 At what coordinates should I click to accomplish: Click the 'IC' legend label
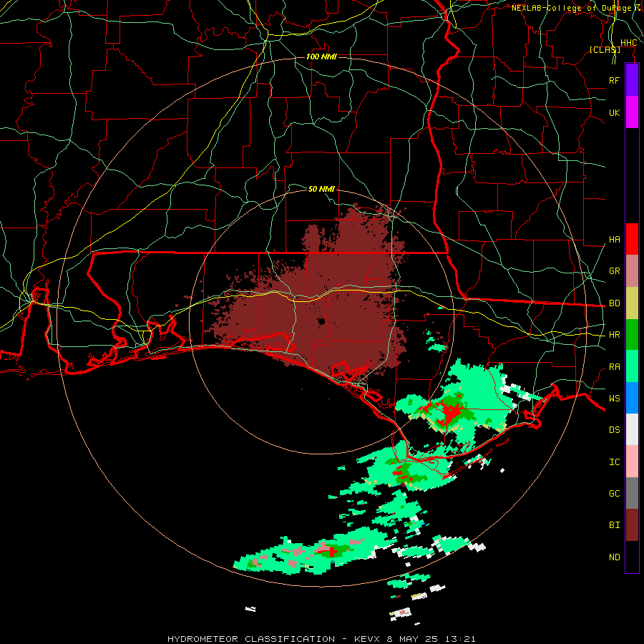click(615, 462)
